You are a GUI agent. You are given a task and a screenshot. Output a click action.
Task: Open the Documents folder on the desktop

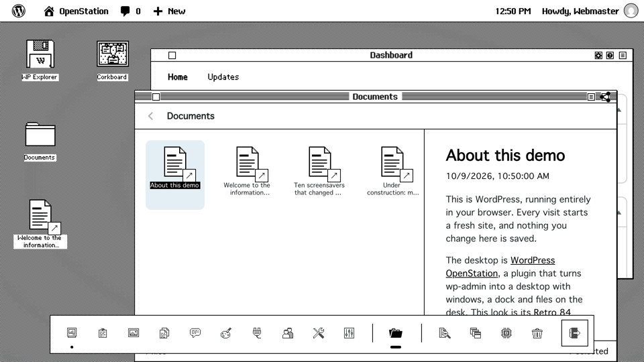40,141
